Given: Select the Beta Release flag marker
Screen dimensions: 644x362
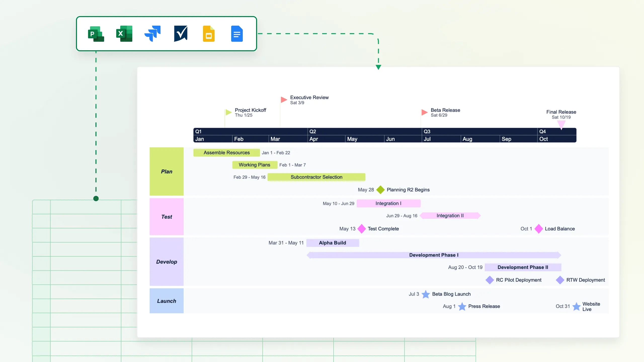Looking at the screenshot, I should point(424,112).
